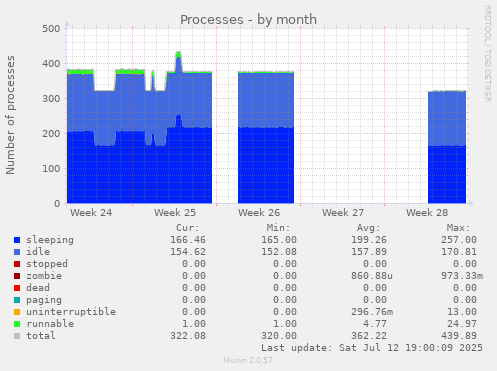497x371 pixels.
Task: Click the Week 28 data block
Action: (447, 147)
